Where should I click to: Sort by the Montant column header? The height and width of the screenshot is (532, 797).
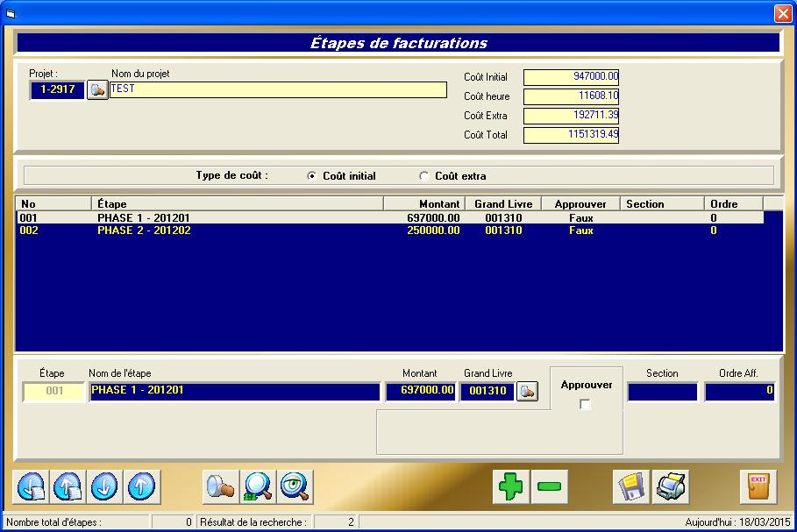tap(423, 204)
